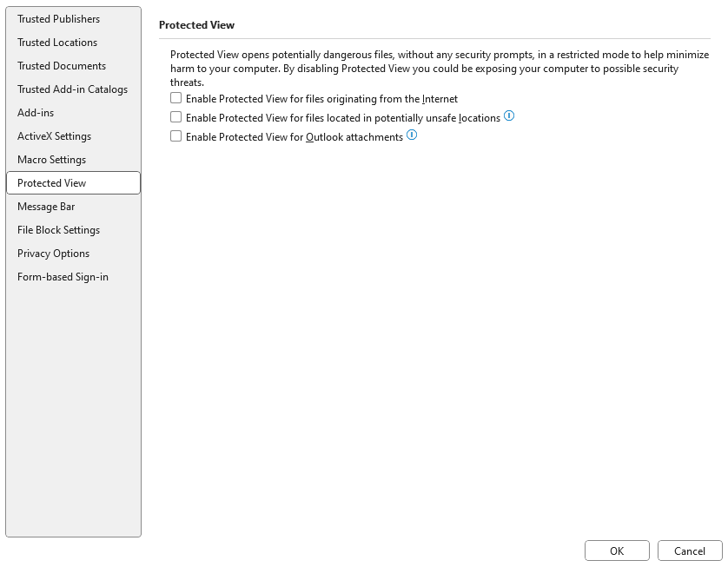View Privacy Options
728x567 pixels.
53,254
